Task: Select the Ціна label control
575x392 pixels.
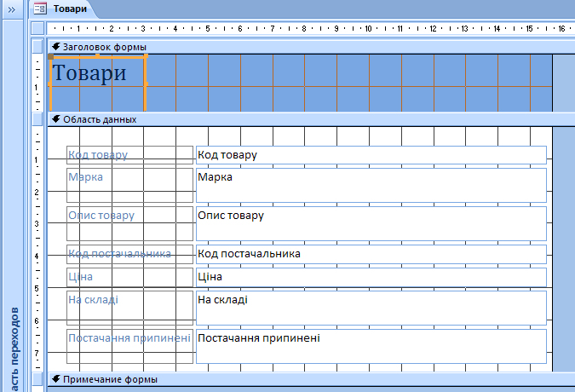Action: point(129,277)
